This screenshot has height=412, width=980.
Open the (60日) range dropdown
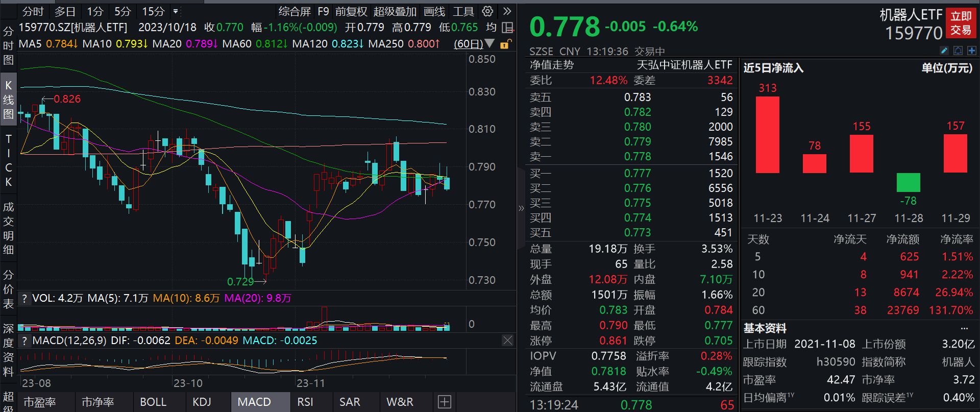pyautogui.click(x=474, y=44)
